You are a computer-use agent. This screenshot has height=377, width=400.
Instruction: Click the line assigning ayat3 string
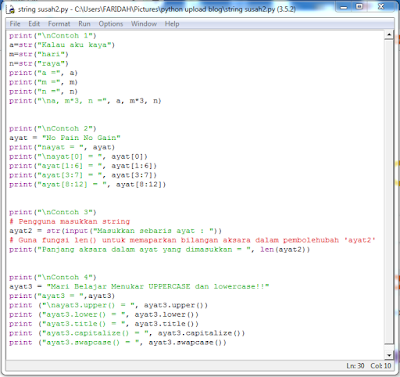click(x=139, y=287)
